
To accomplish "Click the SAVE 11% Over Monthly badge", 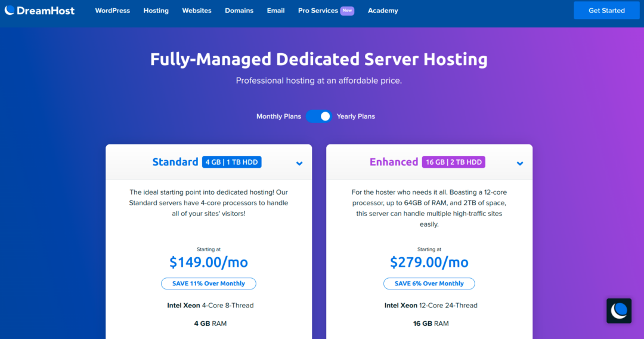I will coord(209,283).
